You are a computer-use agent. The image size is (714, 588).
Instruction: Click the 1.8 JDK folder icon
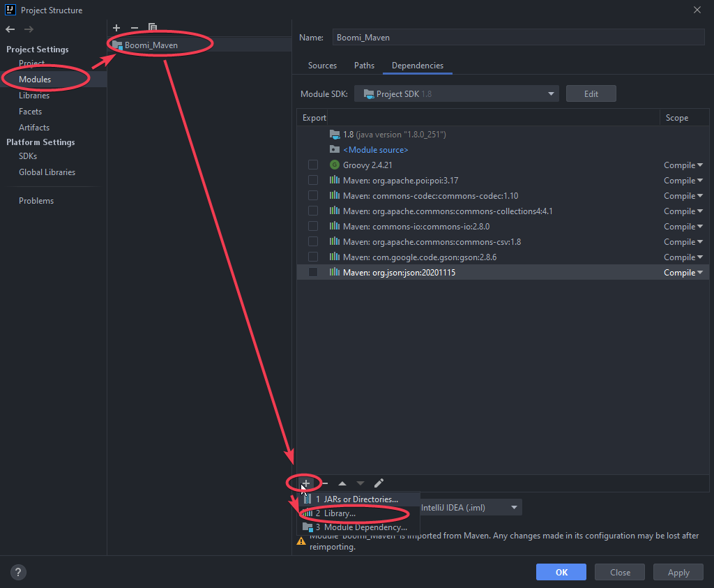pyautogui.click(x=335, y=135)
